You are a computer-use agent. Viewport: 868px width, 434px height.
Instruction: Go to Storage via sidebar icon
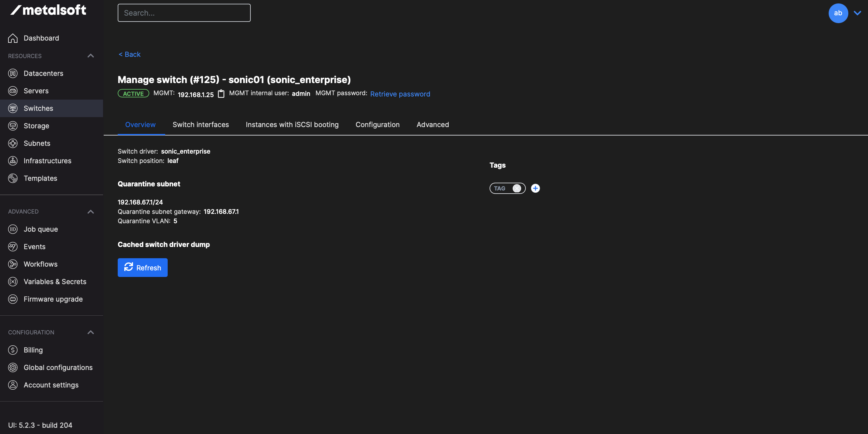click(13, 126)
